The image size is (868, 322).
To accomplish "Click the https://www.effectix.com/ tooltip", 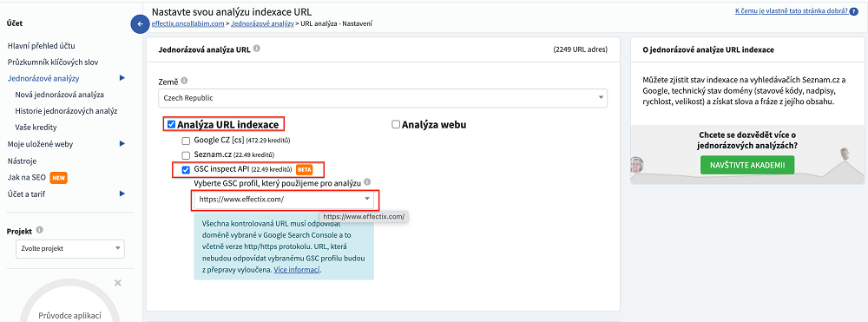I will coord(364,217).
